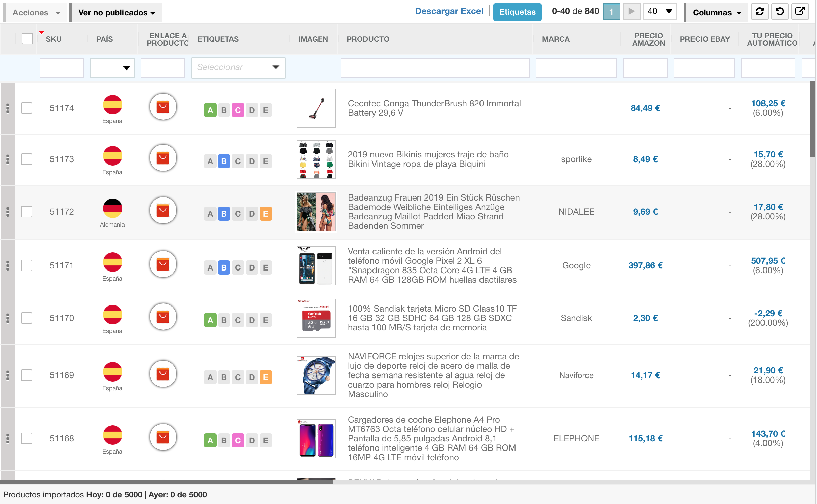
Task: Toggle blue label B on SKU 51173
Action: tap(224, 161)
